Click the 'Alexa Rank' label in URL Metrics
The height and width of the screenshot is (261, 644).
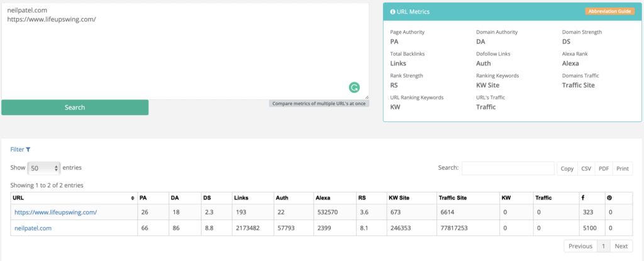pyautogui.click(x=575, y=54)
